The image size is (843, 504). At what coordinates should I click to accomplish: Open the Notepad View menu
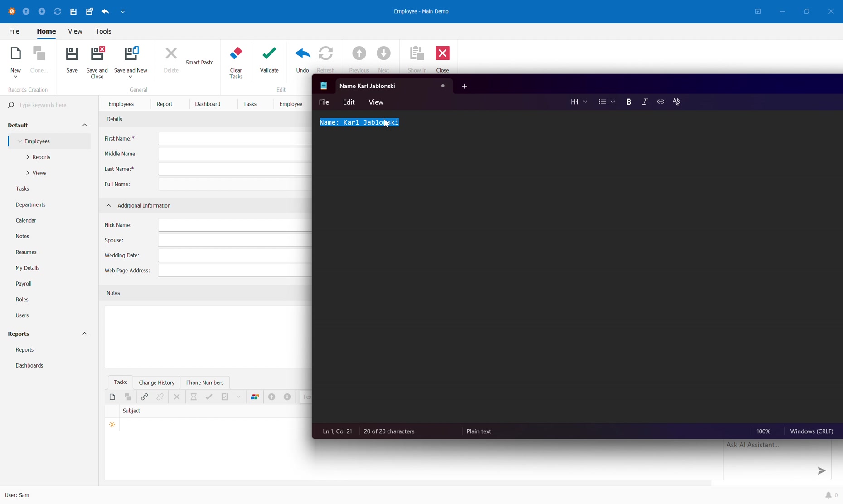376,102
